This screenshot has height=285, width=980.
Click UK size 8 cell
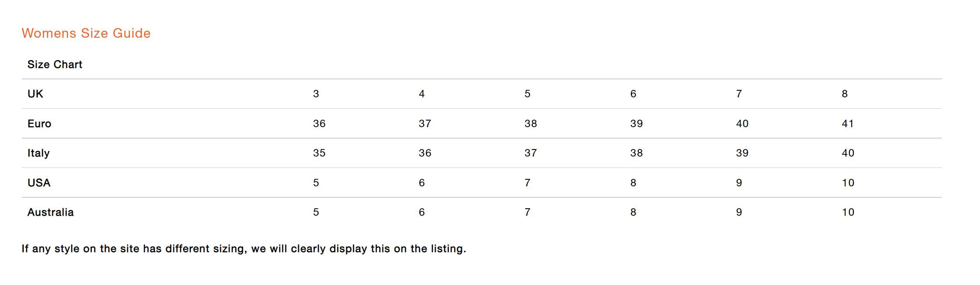click(x=845, y=94)
